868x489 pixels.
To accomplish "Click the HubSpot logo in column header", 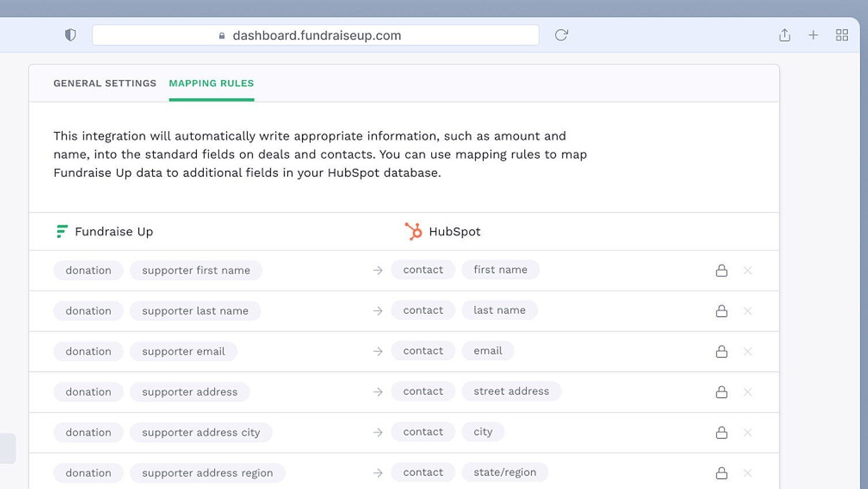I will (x=413, y=231).
